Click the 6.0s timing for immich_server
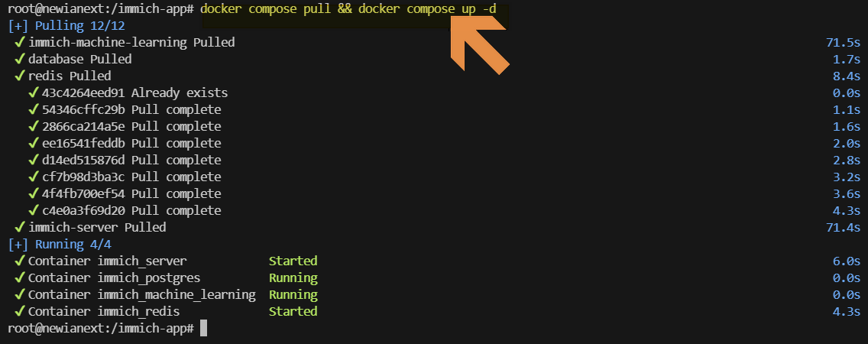The height and width of the screenshot is (344, 868). 847,261
